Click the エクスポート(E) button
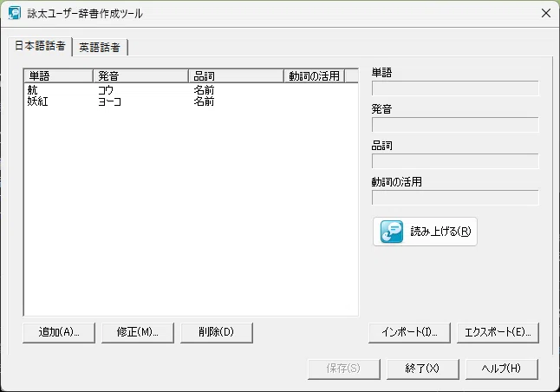The image size is (560, 392). point(498,332)
